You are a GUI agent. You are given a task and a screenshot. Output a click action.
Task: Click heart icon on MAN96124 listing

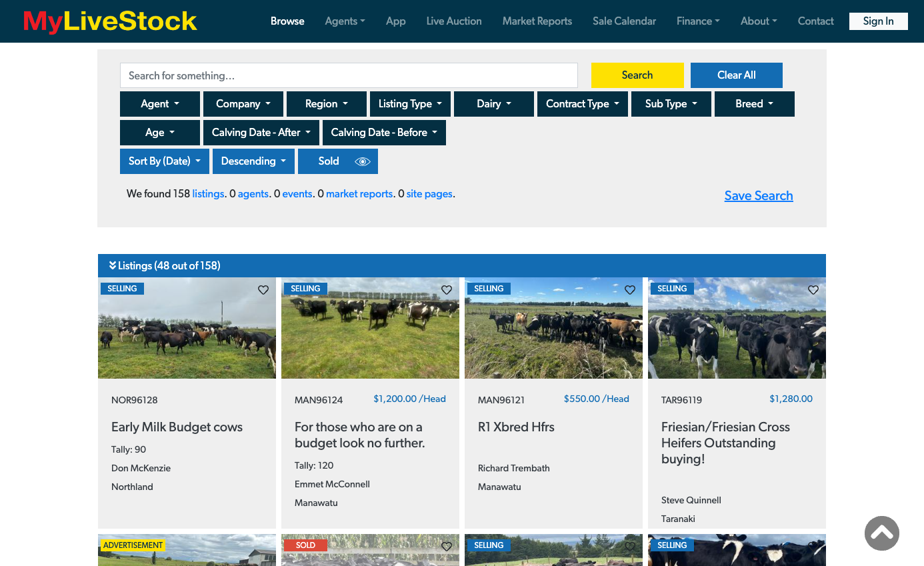point(447,290)
